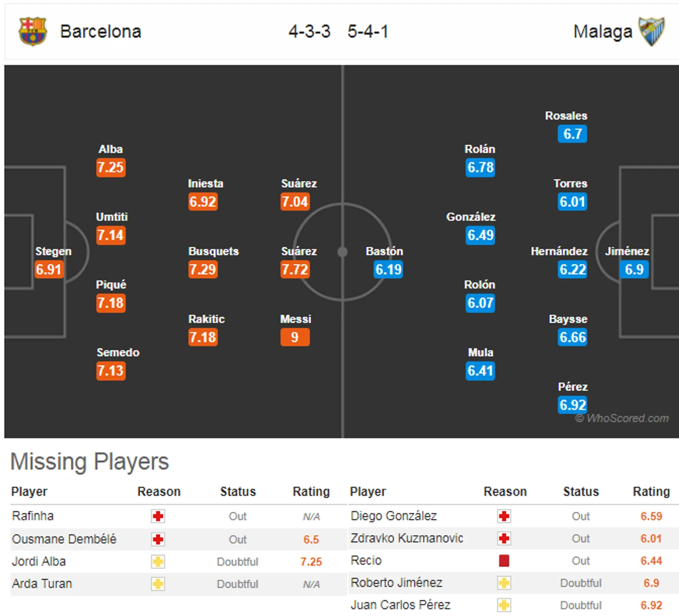
Task: Click Ousmane Dembélé's red injury icon
Action: 158,539
